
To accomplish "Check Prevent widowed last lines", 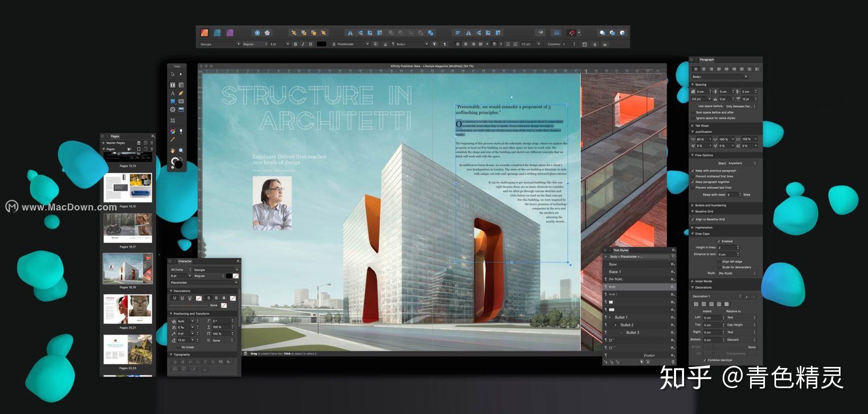I will click(693, 188).
